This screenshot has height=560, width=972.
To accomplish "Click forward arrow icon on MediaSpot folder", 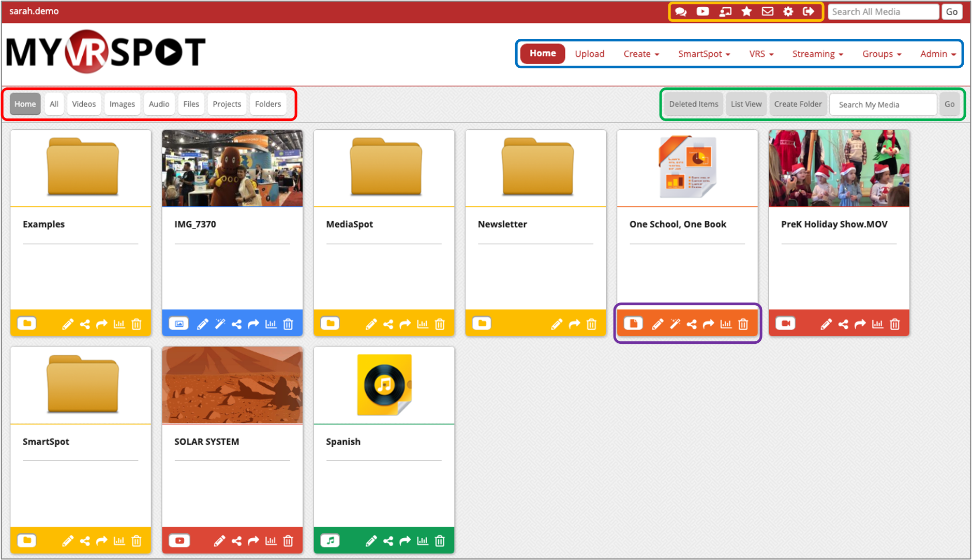I will pyautogui.click(x=405, y=324).
